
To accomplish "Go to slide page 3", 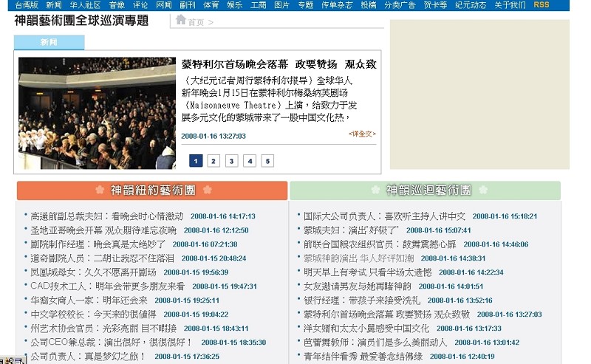I will pyautogui.click(x=231, y=161).
